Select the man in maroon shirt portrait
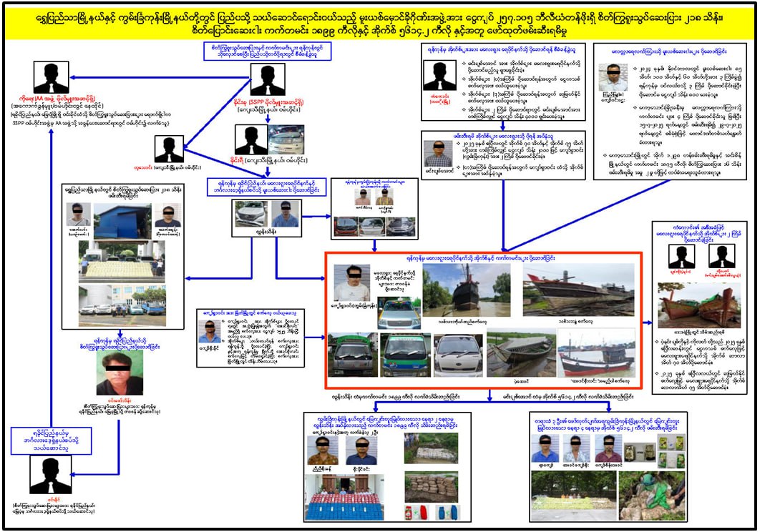Image resolution: width=760 pixels, height=532 pixels. pyautogui.click(x=608, y=448)
